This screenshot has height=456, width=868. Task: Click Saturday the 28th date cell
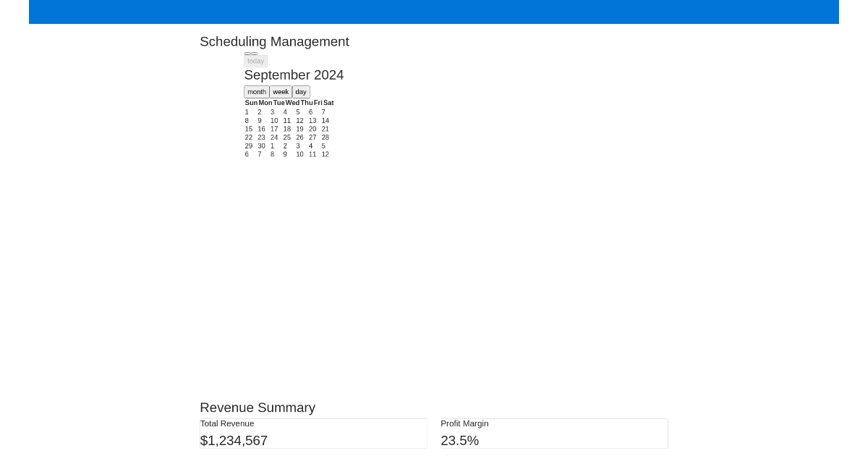[x=325, y=137]
